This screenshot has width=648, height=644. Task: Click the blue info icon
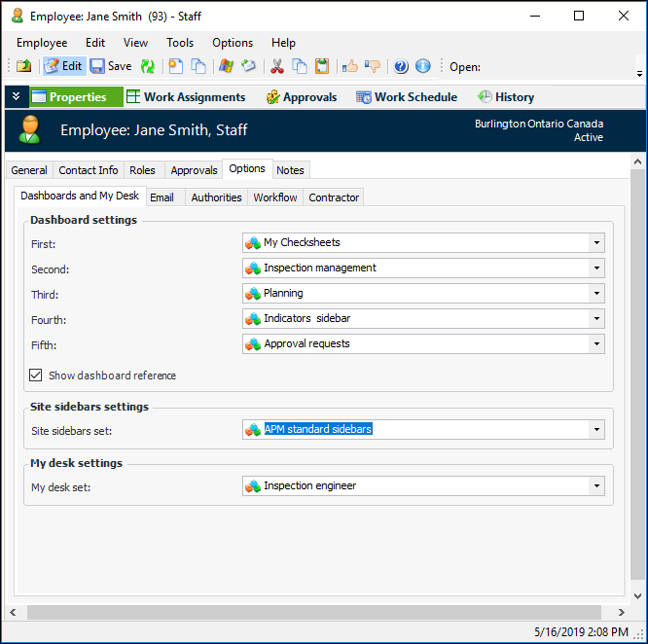pos(422,66)
